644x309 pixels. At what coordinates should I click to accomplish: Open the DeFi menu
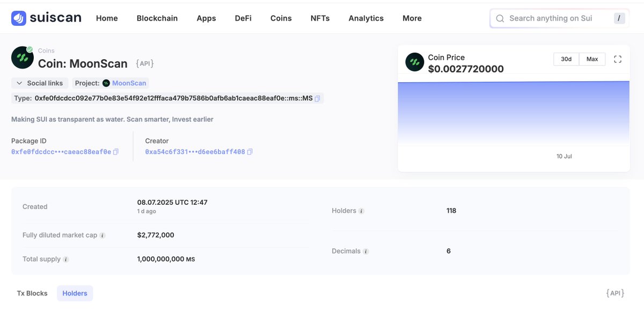coord(243,18)
